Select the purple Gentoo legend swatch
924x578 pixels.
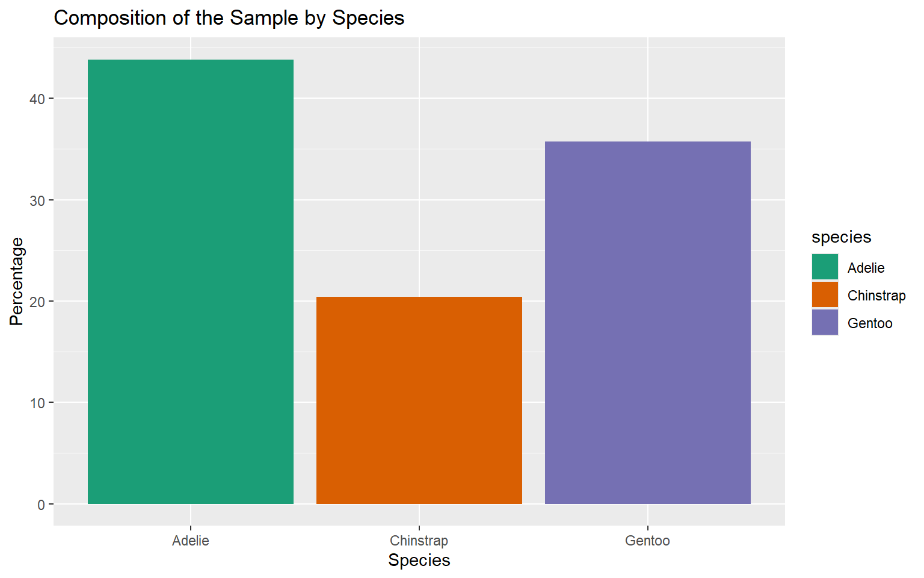click(x=825, y=323)
